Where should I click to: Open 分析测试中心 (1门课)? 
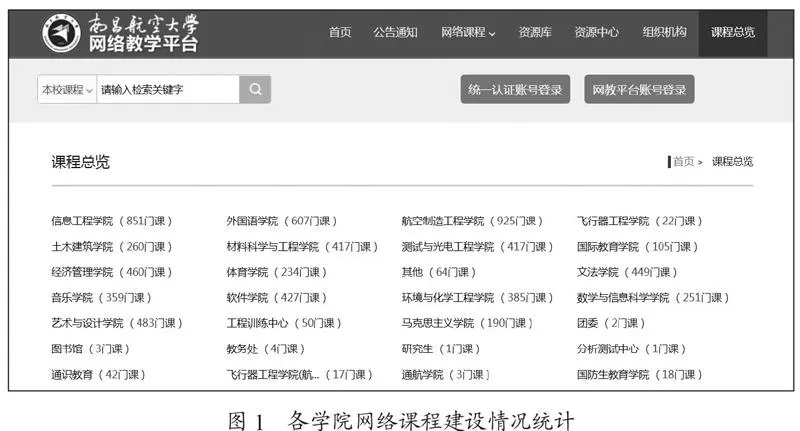pos(632,349)
